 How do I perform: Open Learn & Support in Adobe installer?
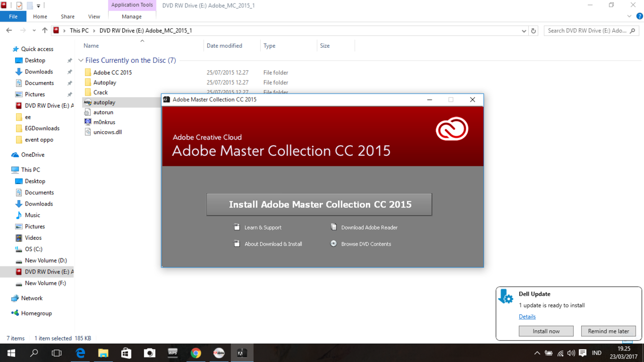(x=263, y=227)
